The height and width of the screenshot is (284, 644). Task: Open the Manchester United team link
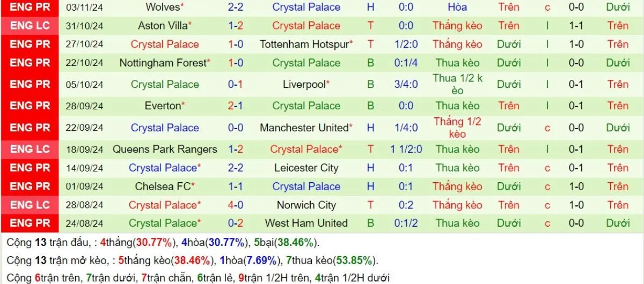click(304, 128)
